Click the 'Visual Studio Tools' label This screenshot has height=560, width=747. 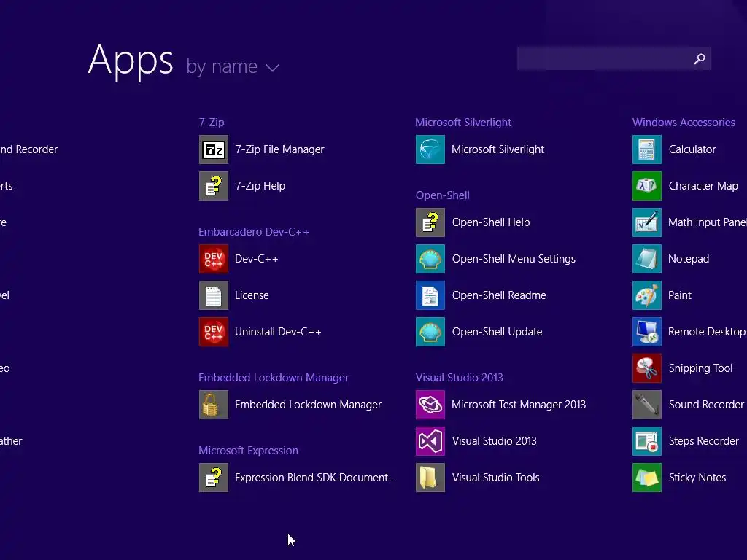coord(495,478)
